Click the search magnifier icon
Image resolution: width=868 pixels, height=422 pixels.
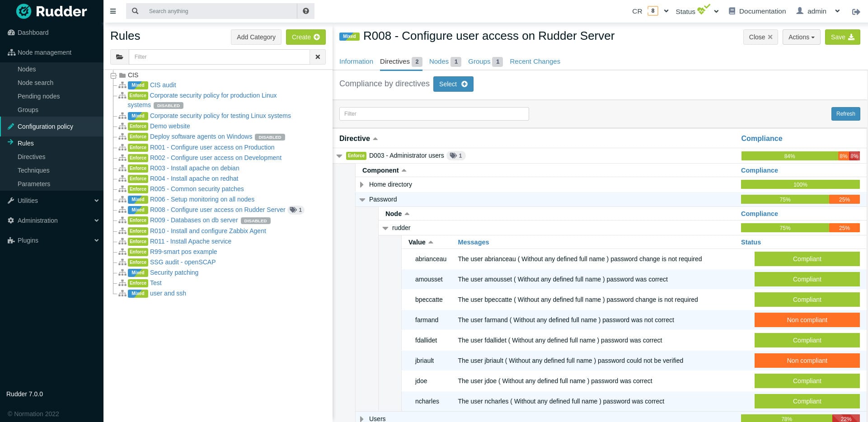pyautogui.click(x=135, y=11)
